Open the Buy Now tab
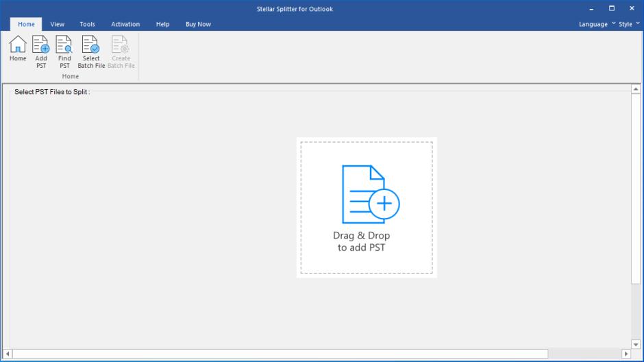Screen dimensions: 644x362 pyautogui.click(x=199, y=24)
